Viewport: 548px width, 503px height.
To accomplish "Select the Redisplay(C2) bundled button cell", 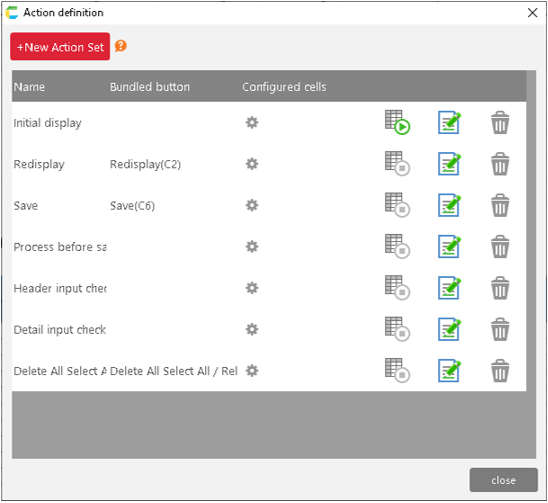I will pyautogui.click(x=145, y=164).
